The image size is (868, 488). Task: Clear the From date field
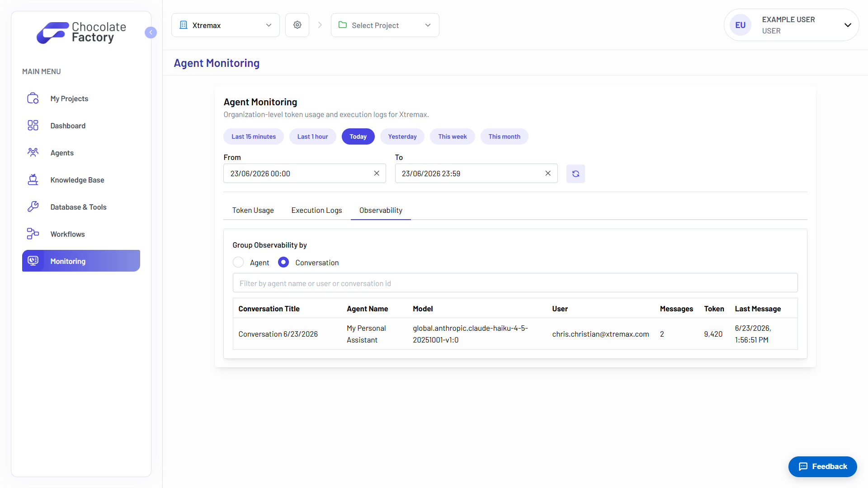point(377,174)
